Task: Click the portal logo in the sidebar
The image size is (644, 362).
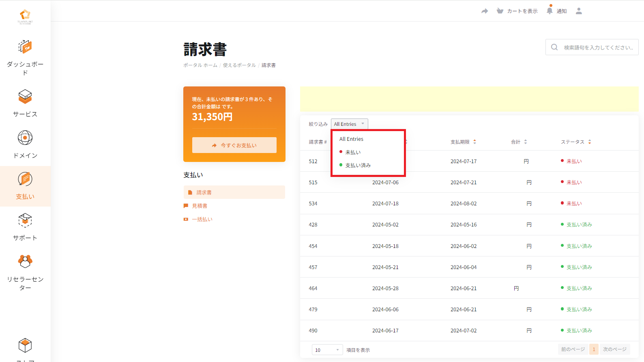Action: coord(25,17)
